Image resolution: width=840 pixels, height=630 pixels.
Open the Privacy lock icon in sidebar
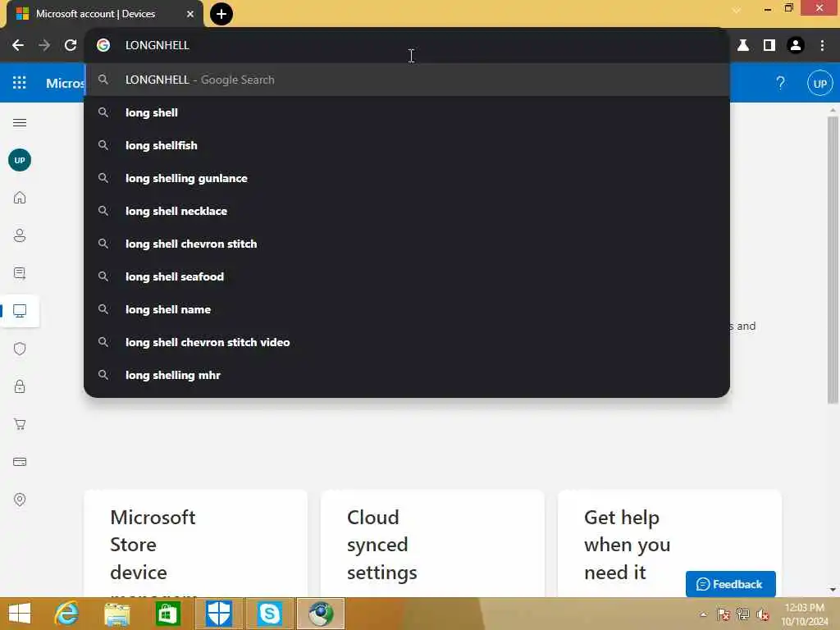pyautogui.click(x=20, y=386)
